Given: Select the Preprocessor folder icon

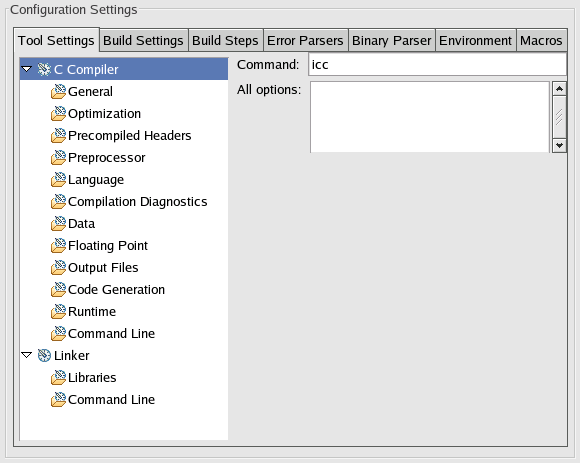Looking at the screenshot, I should click(x=58, y=158).
